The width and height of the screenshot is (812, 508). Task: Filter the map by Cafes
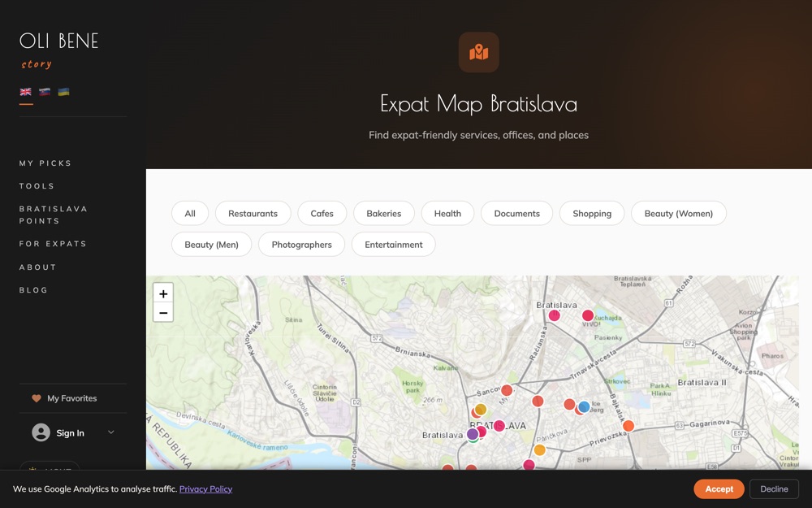[x=322, y=213]
